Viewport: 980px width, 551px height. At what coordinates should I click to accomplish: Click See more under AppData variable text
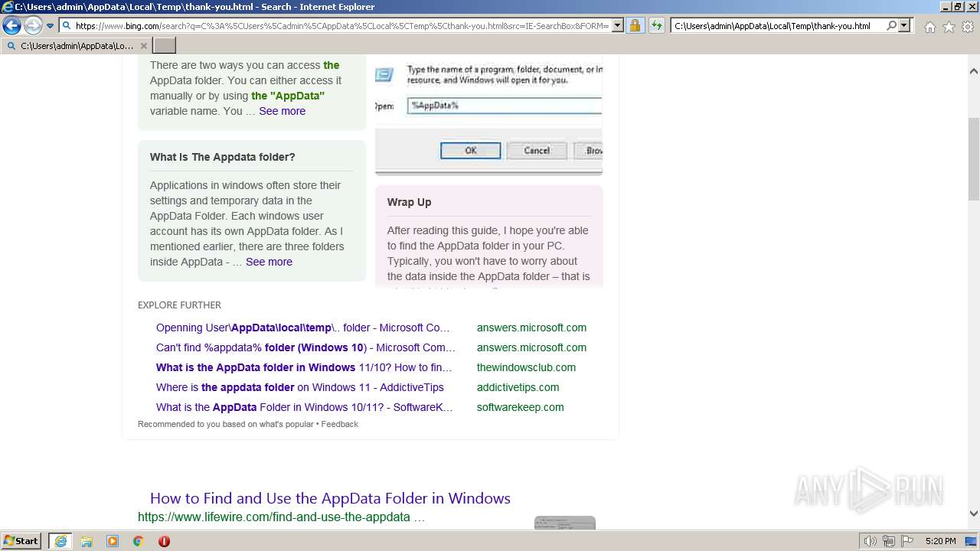pos(282,111)
